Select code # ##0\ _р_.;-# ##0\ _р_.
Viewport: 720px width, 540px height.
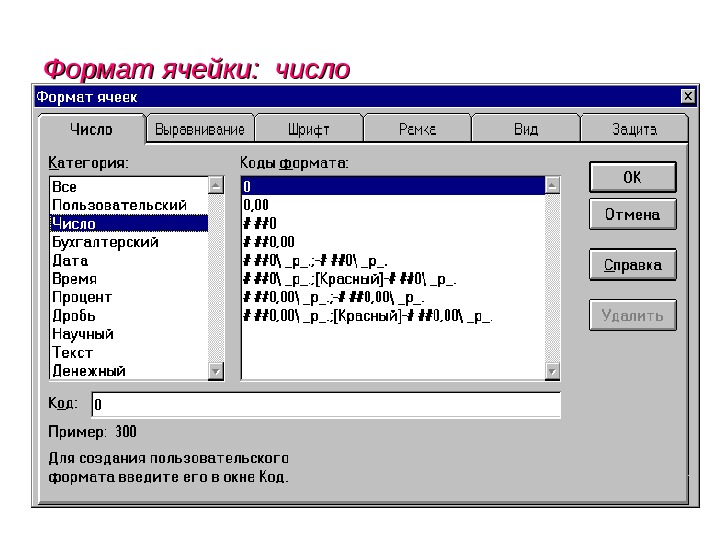tap(393, 260)
